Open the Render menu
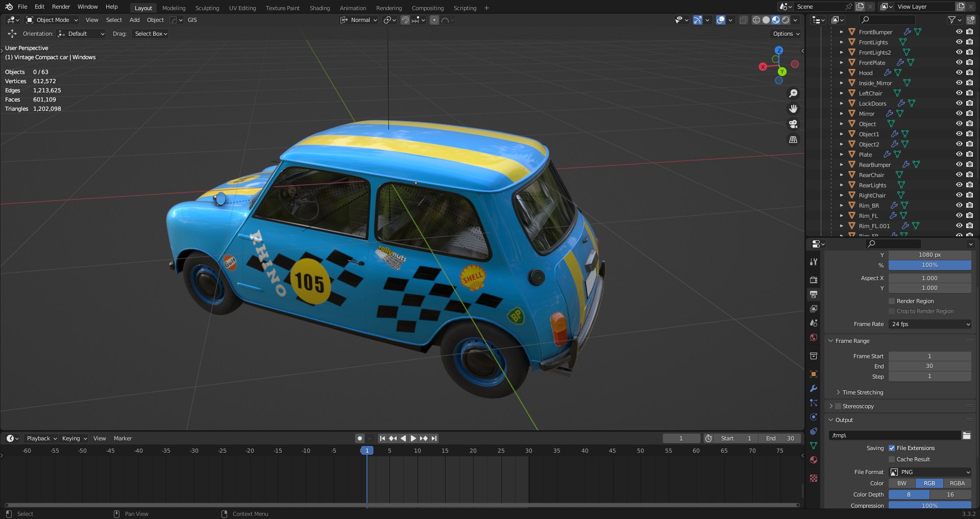The image size is (980, 519). [x=61, y=7]
